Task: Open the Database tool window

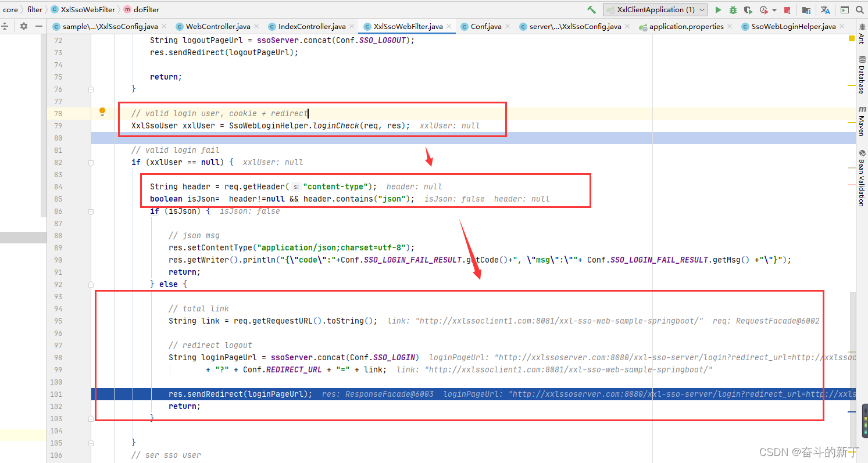Action: [x=862, y=75]
